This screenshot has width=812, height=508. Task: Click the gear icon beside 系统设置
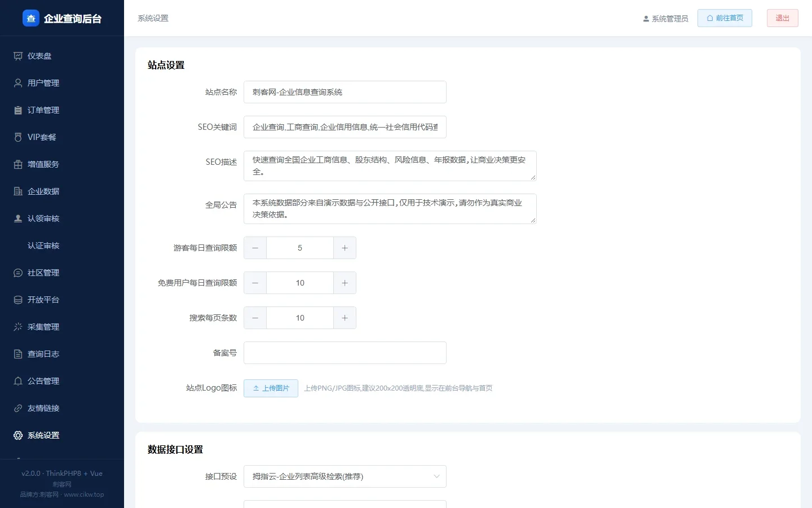(18, 435)
